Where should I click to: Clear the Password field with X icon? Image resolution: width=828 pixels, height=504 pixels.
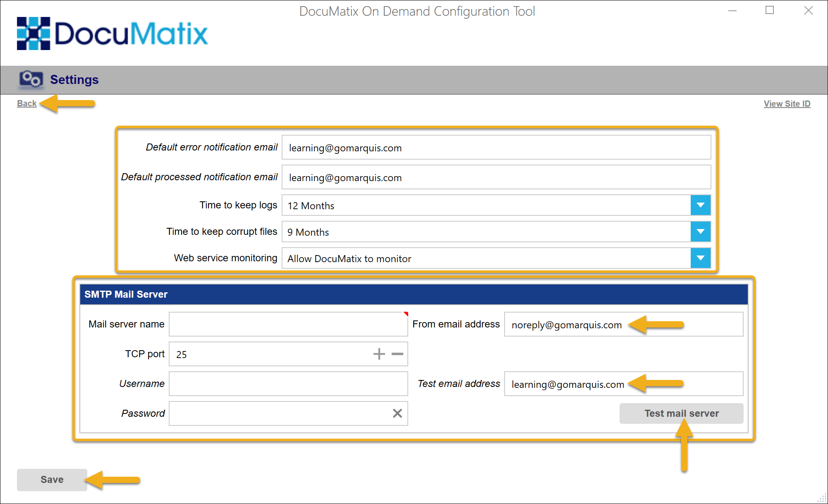[x=397, y=413]
